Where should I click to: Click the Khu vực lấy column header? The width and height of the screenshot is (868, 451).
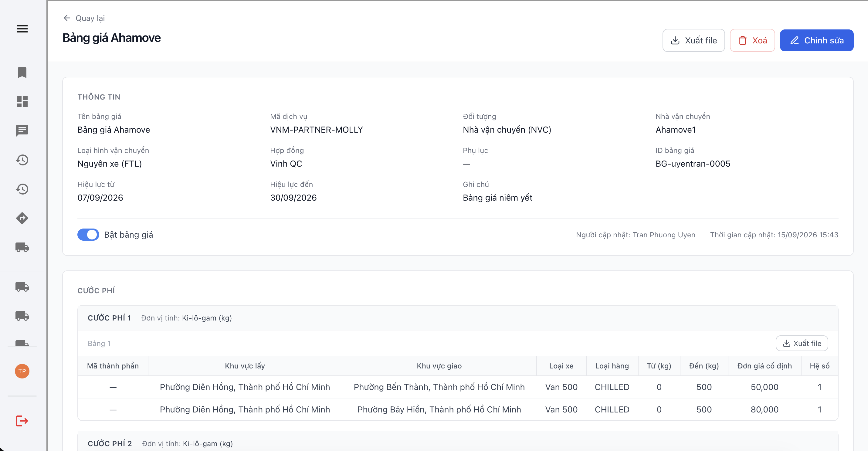click(x=245, y=366)
